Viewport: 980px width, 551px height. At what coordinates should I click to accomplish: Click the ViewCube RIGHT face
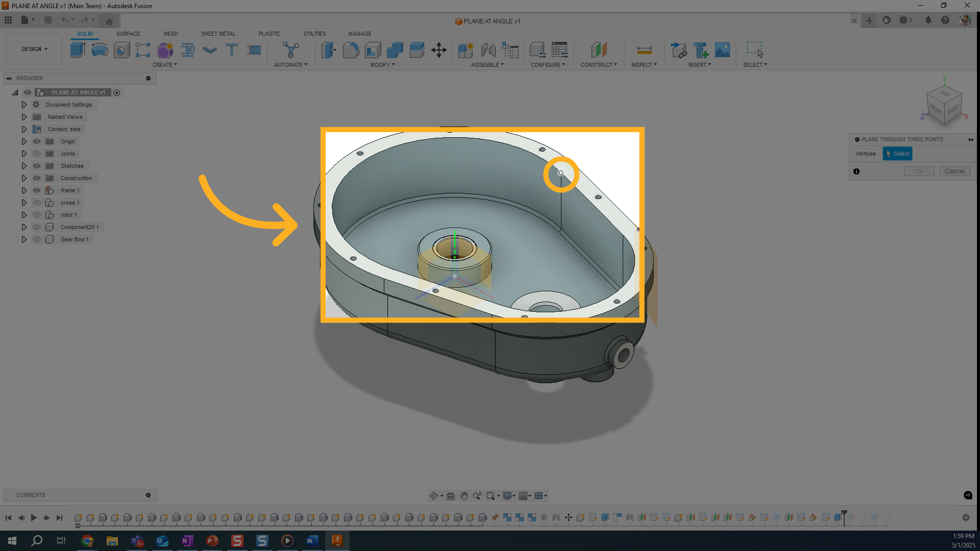[x=953, y=110]
